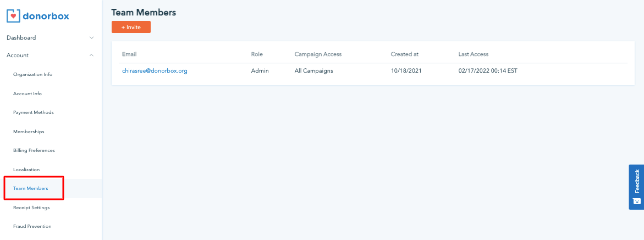
Task: Open Receipt Settings page
Action: [31, 208]
